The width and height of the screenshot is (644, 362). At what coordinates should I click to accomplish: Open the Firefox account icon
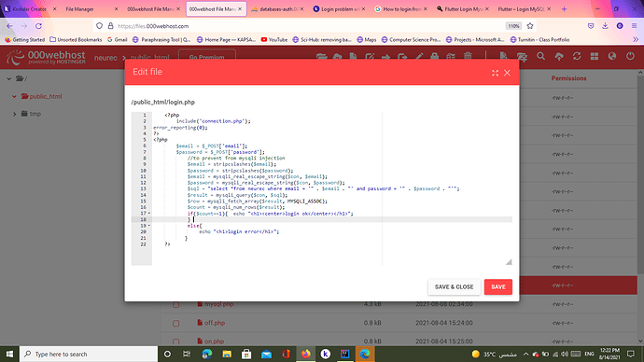tap(620, 26)
